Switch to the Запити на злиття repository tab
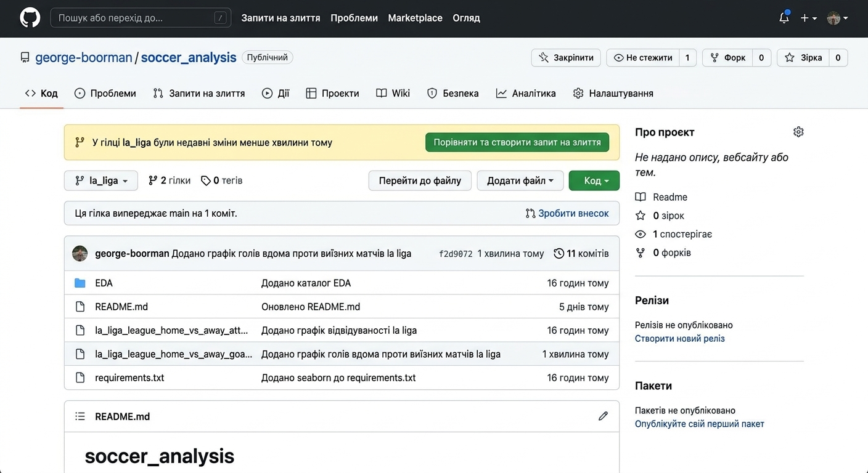The width and height of the screenshot is (868, 473). 199,93
